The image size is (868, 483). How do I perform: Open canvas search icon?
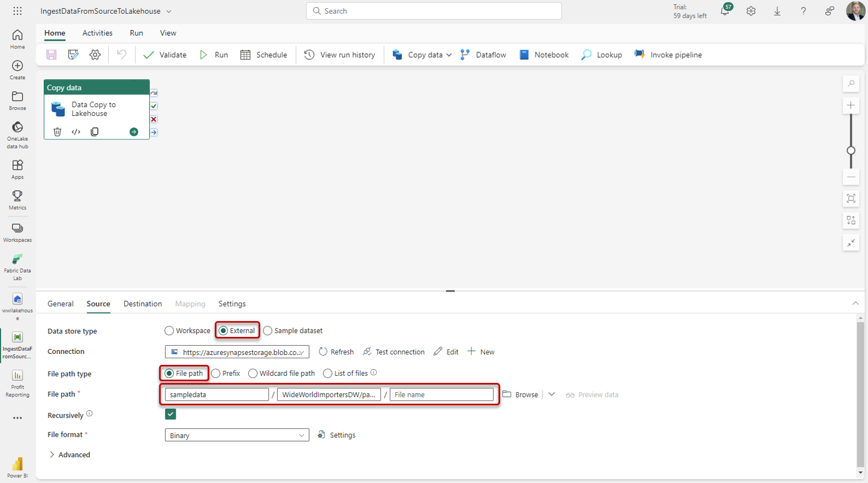tap(851, 84)
